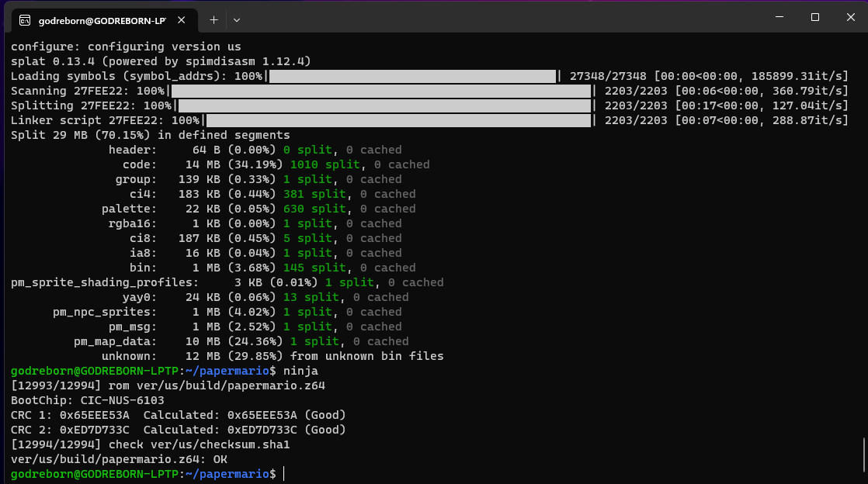Select the godreborn@GODREBORN-LPTP terminal tab
The width and height of the screenshot is (868, 484).
pos(104,20)
